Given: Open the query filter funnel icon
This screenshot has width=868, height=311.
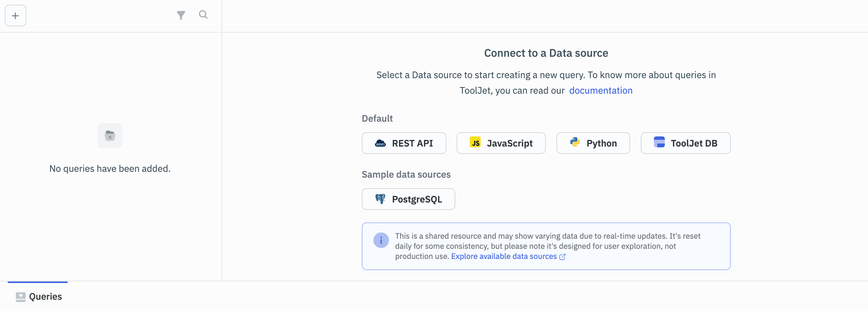Looking at the screenshot, I should [181, 15].
